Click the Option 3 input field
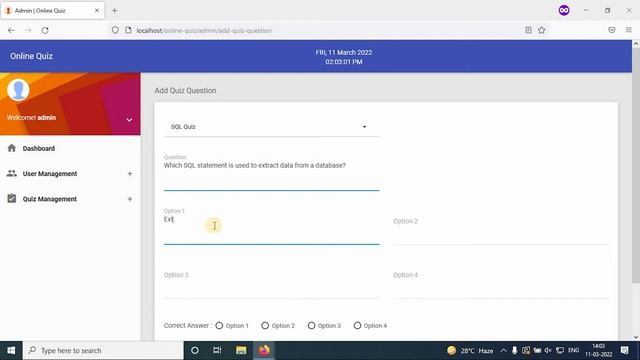The width and height of the screenshot is (640, 360). (x=271, y=283)
